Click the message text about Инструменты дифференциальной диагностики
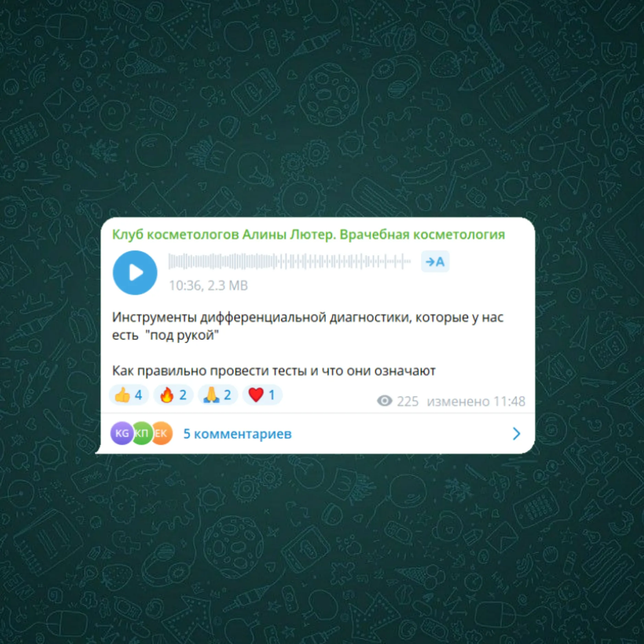 click(x=308, y=326)
